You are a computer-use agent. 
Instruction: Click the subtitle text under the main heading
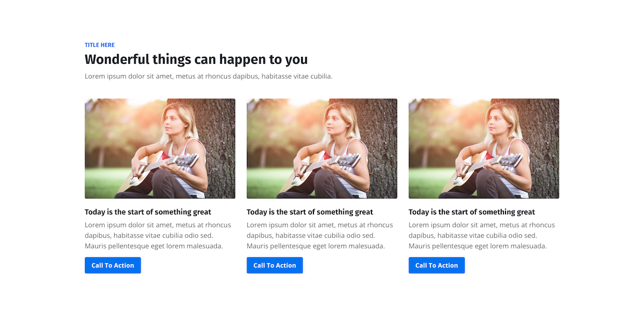(208, 76)
